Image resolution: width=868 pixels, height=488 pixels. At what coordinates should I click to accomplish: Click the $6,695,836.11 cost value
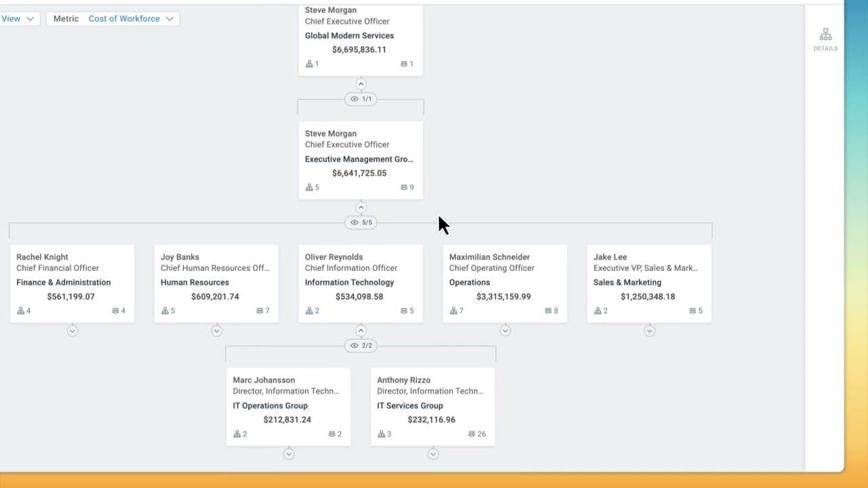click(359, 50)
